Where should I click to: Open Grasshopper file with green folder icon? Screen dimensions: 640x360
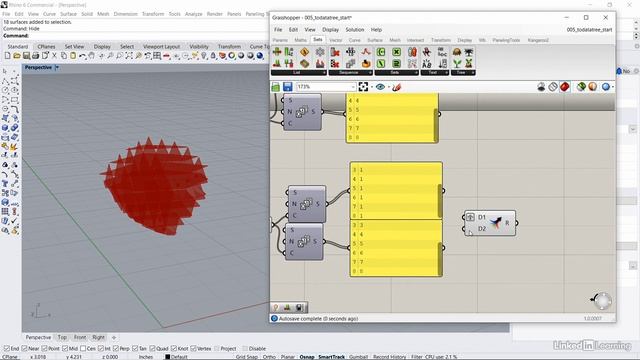click(x=276, y=87)
